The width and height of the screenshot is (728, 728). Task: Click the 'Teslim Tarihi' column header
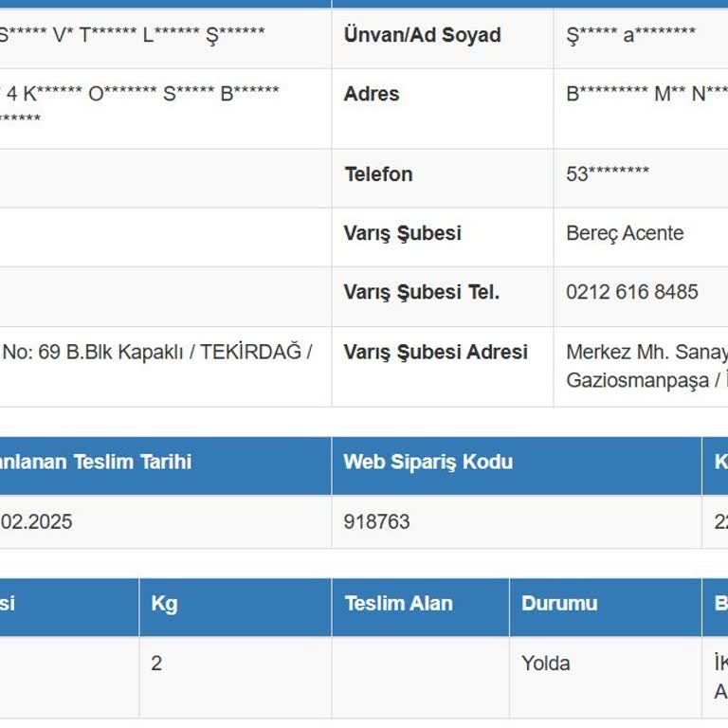(165, 465)
